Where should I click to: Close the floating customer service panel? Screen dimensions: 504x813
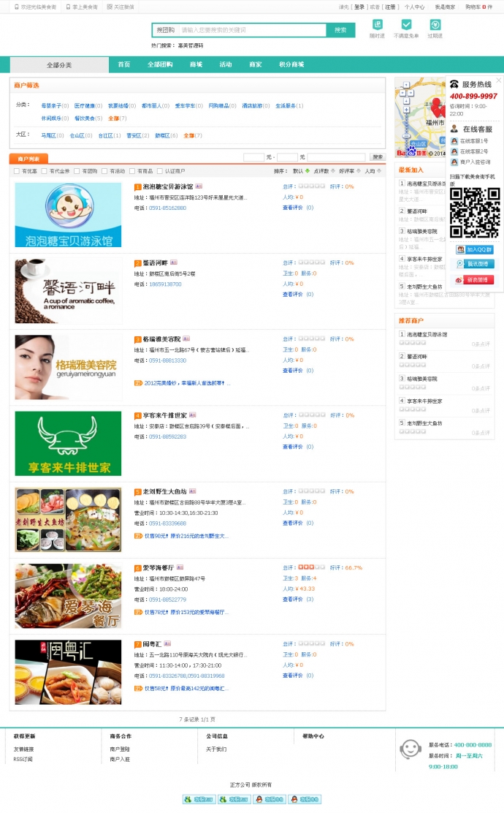pos(498,80)
